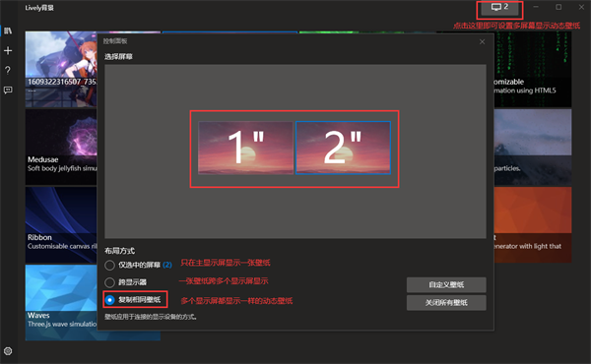Viewport: 591px width, 364px height.
Task: Click the Add wallpaper plus icon
Action: pyautogui.click(x=8, y=50)
